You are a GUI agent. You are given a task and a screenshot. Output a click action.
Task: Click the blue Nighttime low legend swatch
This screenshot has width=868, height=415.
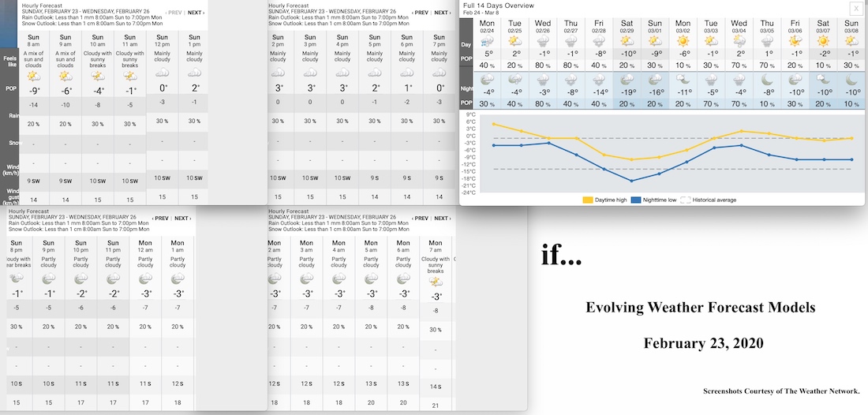[x=635, y=200]
